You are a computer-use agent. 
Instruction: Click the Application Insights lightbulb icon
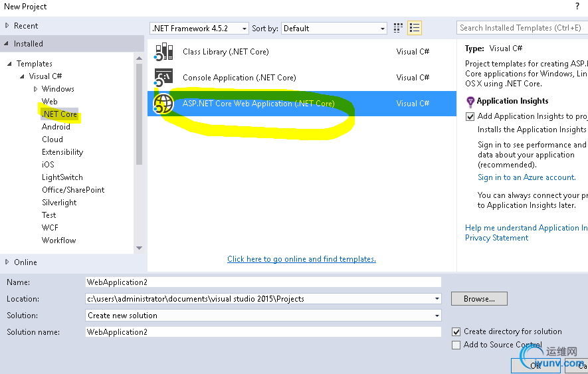pyautogui.click(x=470, y=102)
